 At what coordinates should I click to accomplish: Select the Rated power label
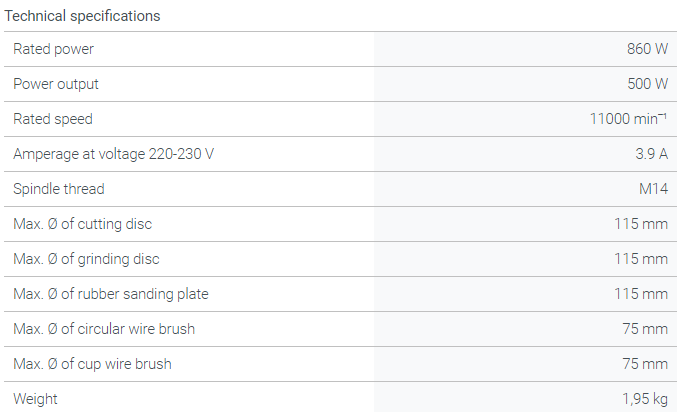click(53, 49)
